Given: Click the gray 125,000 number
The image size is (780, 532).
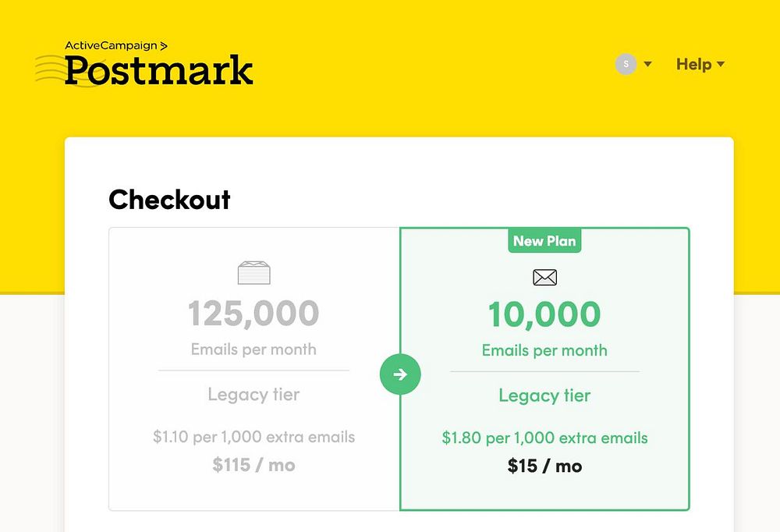Looking at the screenshot, I should [x=253, y=314].
